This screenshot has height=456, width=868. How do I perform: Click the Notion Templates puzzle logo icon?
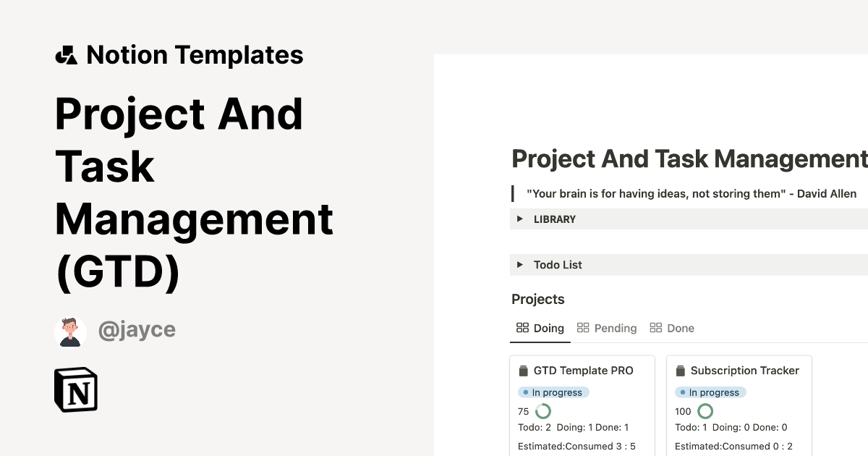67,54
